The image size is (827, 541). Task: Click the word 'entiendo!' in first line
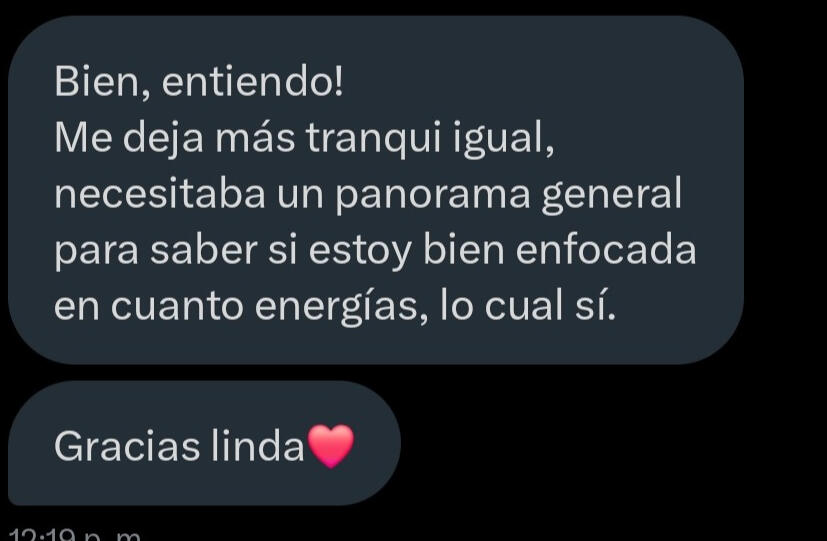click(x=253, y=82)
